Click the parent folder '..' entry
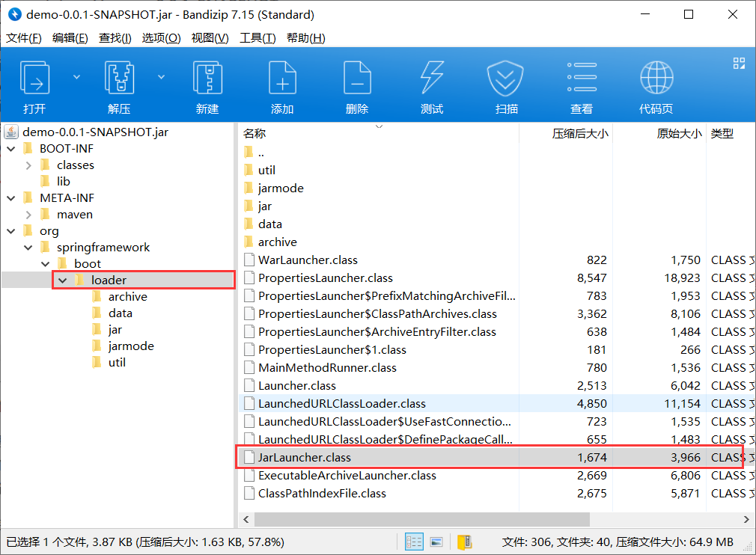 (x=260, y=153)
